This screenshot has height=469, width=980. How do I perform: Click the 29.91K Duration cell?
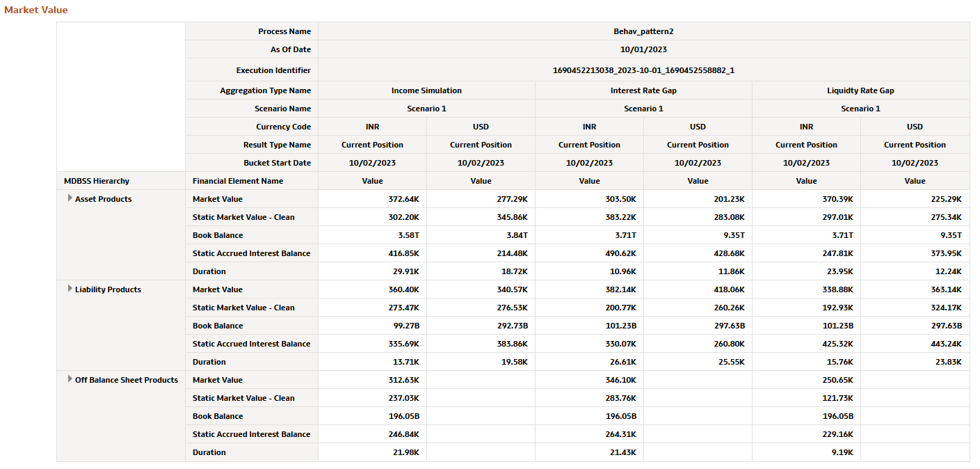coord(372,271)
